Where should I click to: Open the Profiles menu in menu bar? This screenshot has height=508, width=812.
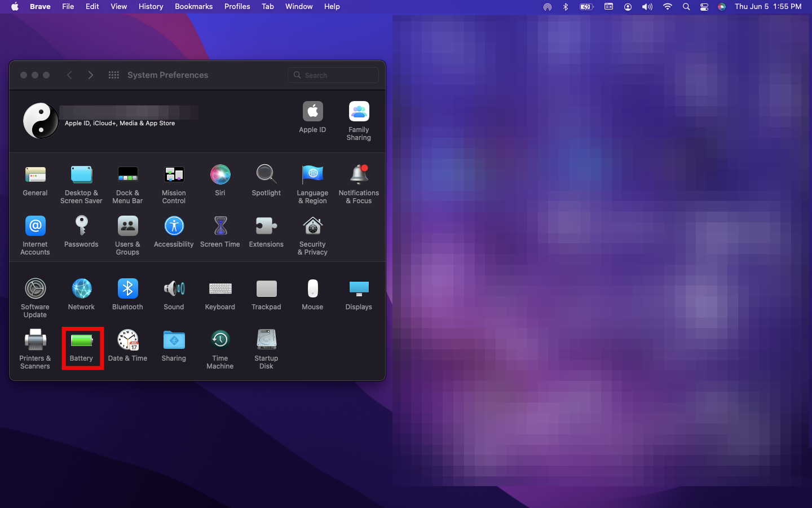click(237, 7)
